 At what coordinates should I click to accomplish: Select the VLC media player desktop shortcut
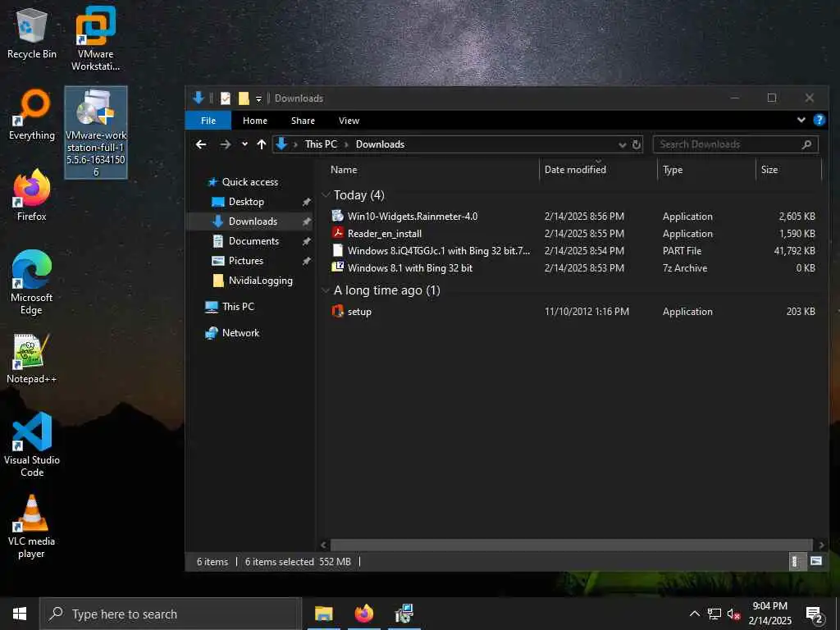click(x=32, y=526)
